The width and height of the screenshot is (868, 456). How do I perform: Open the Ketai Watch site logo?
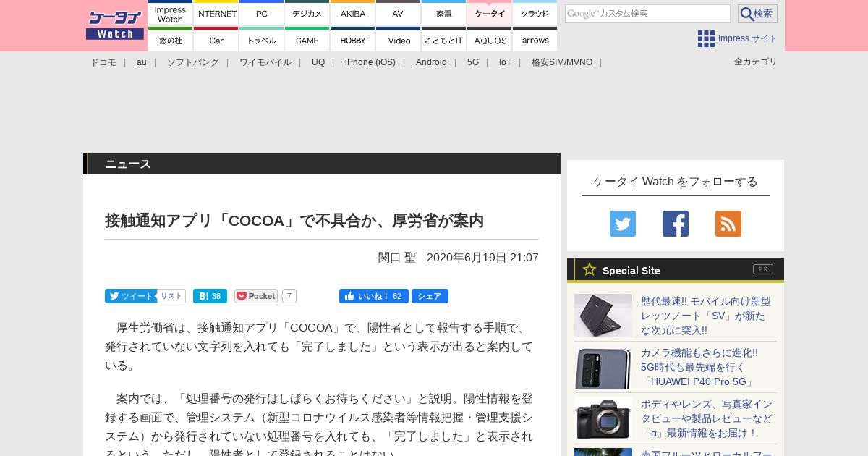[115, 25]
